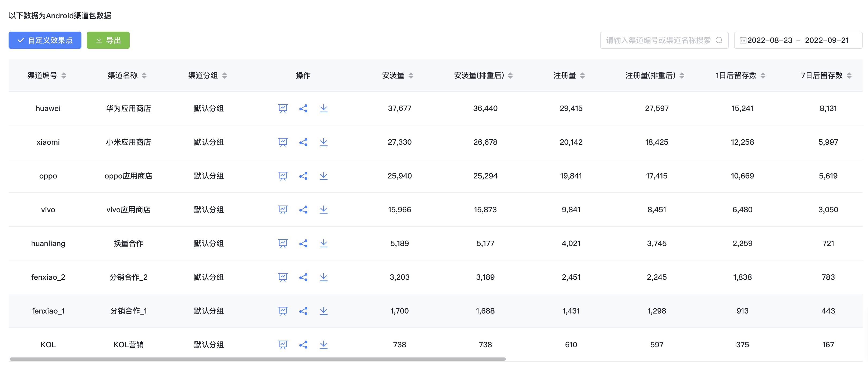868x373 pixels.
Task: Share the oppo channel link
Action: pos(303,176)
